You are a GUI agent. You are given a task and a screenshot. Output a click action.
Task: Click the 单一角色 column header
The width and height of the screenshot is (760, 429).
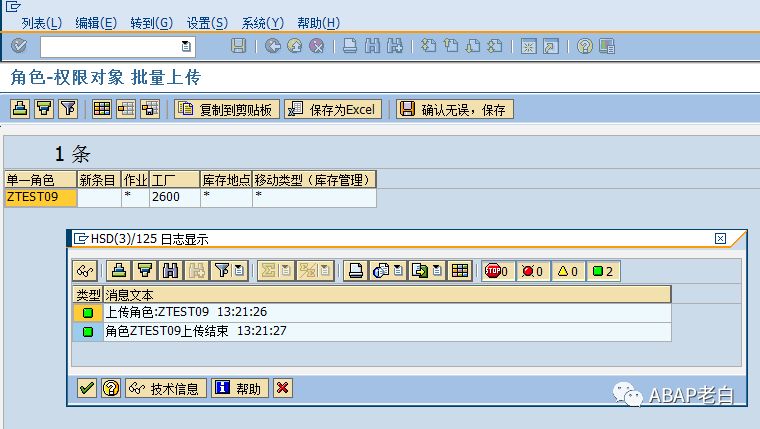pyautogui.click(x=41, y=180)
